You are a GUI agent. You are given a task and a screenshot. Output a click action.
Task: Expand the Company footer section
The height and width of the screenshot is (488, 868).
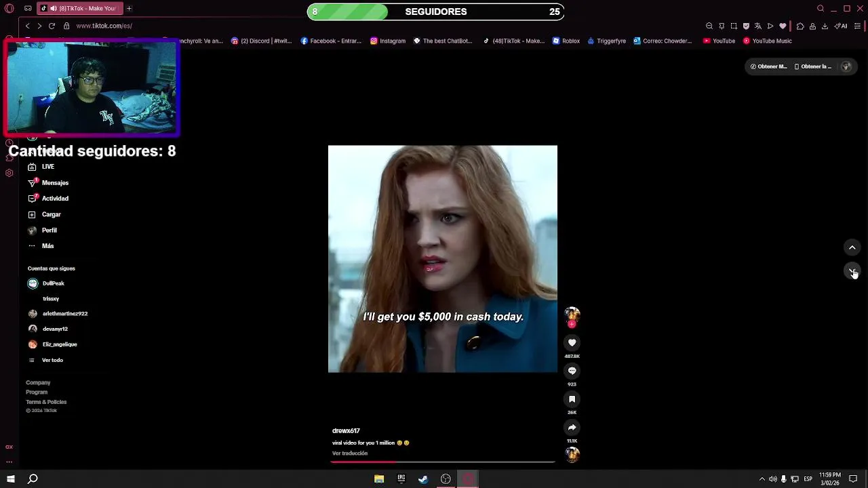38,383
